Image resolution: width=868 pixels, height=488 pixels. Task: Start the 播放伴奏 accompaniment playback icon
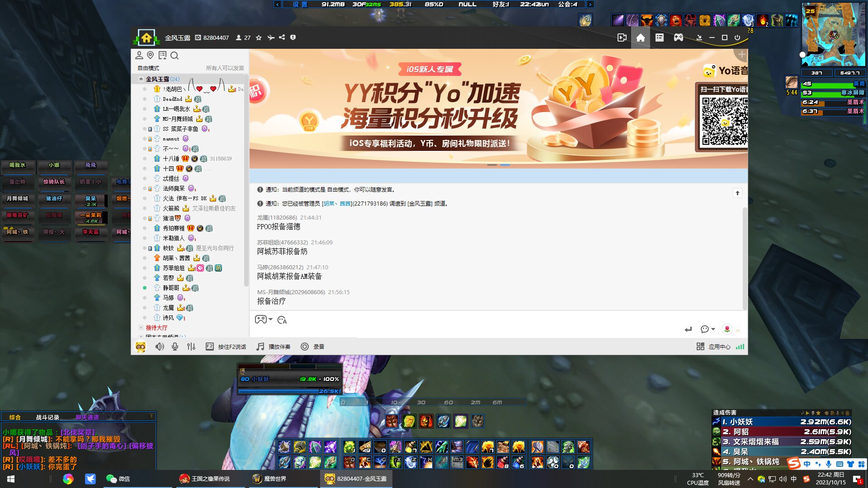259,347
